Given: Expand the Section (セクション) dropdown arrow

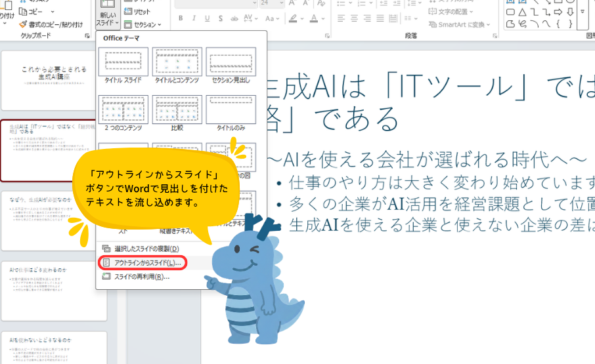Looking at the screenshot, I should (x=160, y=25).
